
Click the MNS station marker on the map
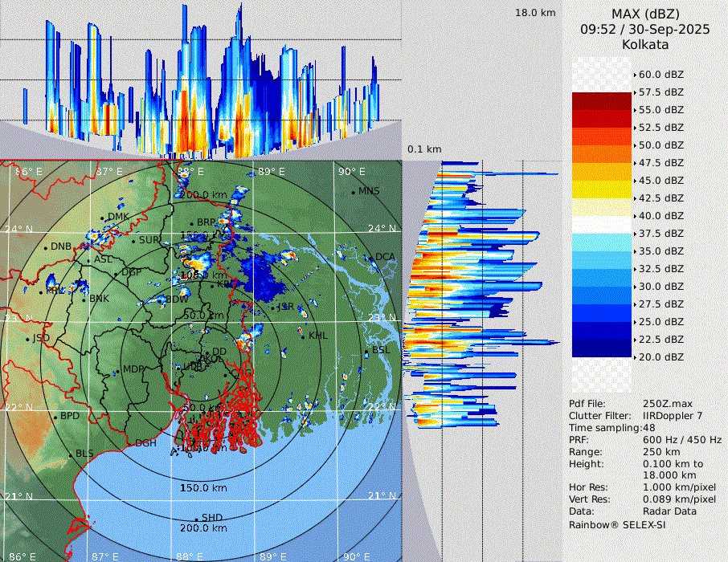pos(354,192)
